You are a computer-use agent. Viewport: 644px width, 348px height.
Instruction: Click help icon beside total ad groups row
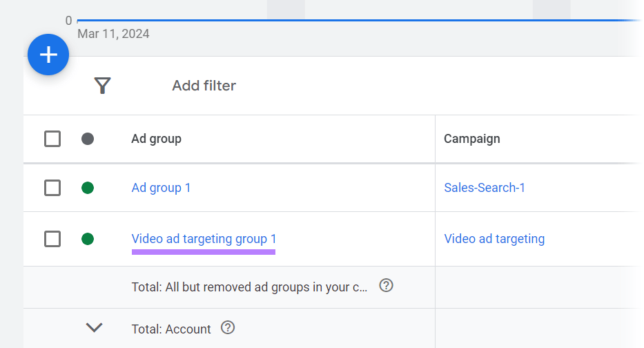(x=387, y=286)
